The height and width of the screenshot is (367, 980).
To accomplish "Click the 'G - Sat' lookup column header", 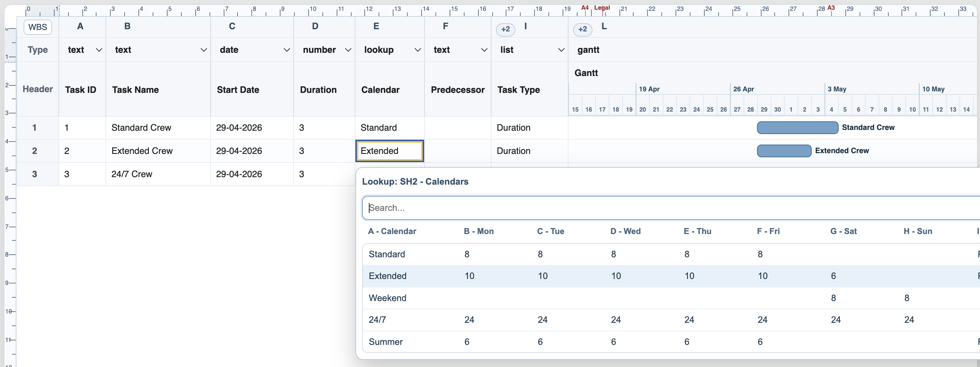I will [843, 231].
